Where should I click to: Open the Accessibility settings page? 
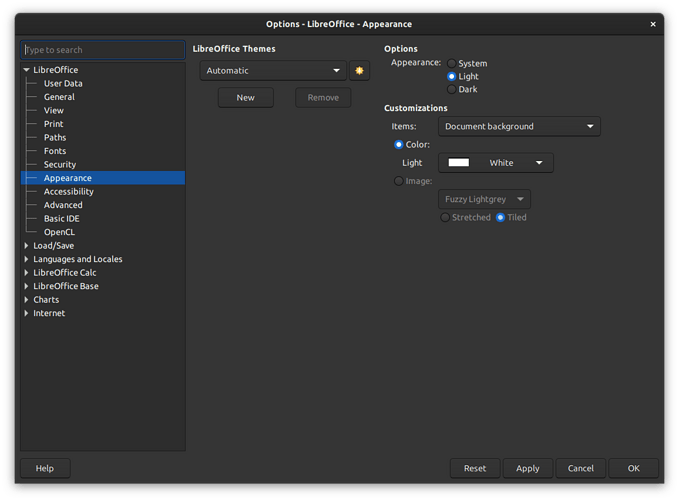(68, 191)
